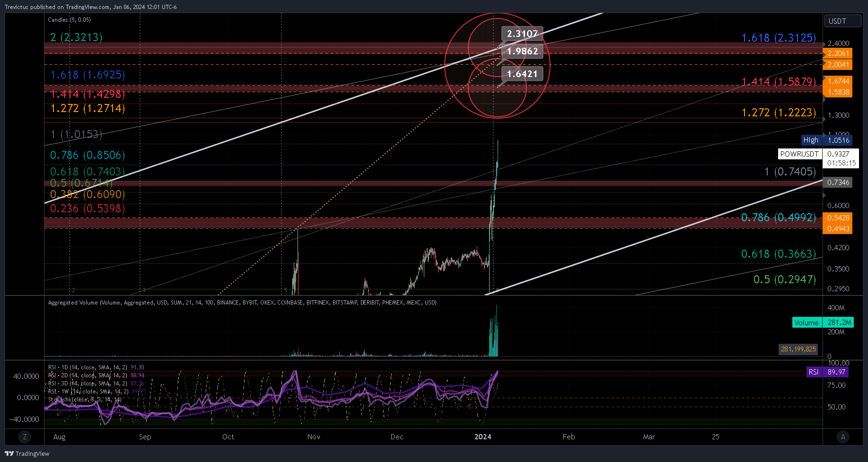The image size is (868, 462).
Task: Click the grey 0.7346 price axis tag
Action: [838, 183]
